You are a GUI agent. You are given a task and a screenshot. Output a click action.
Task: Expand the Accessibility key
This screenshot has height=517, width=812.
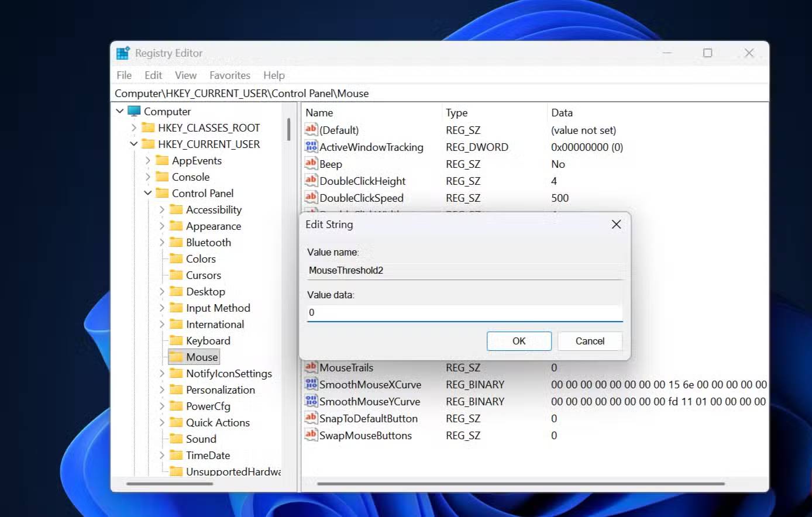coord(162,209)
